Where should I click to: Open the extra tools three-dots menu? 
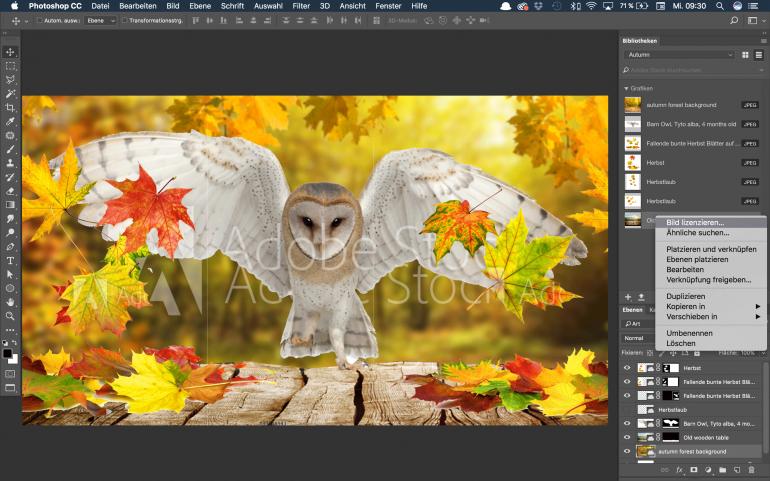pos(10,330)
